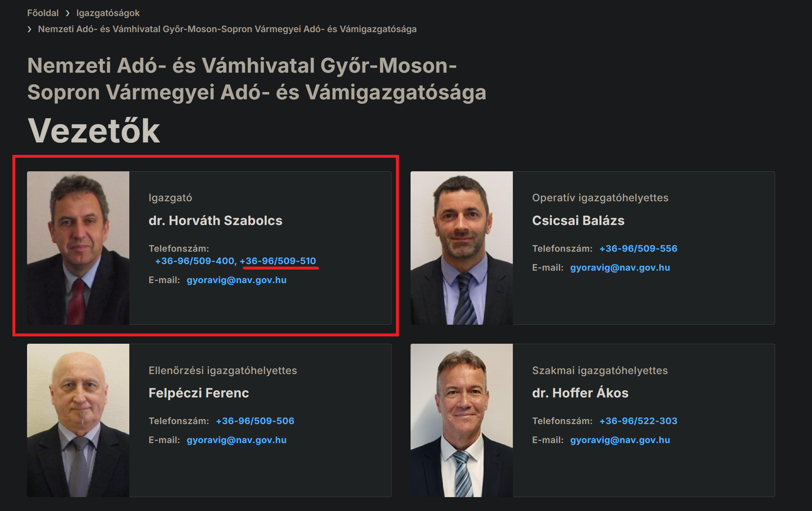
Task: Open the Főoldal breadcrumb link
Action: click(x=43, y=13)
